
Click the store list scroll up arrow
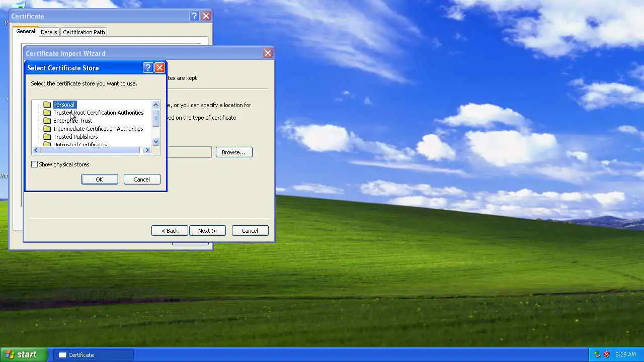coord(155,105)
